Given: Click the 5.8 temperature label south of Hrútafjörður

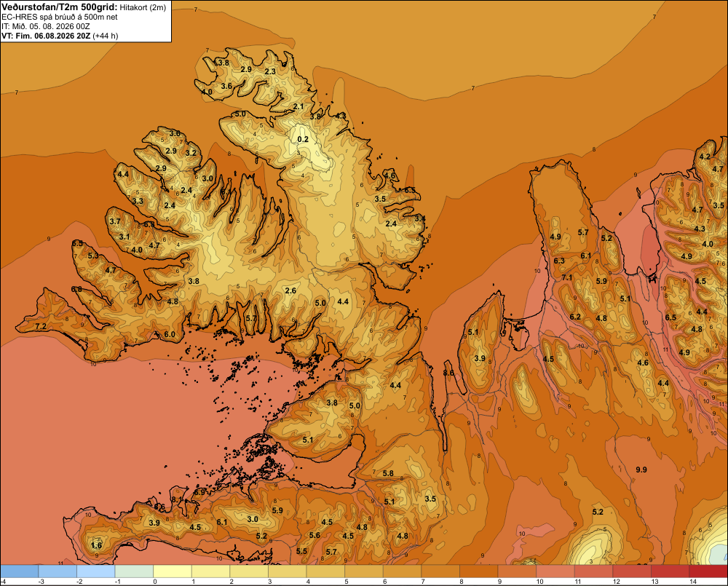Looking at the screenshot, I should [x=388, y=474].
